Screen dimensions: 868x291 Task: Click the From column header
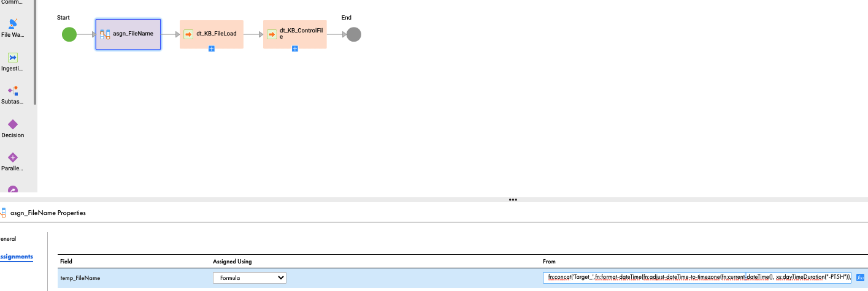tap(549, 262)
